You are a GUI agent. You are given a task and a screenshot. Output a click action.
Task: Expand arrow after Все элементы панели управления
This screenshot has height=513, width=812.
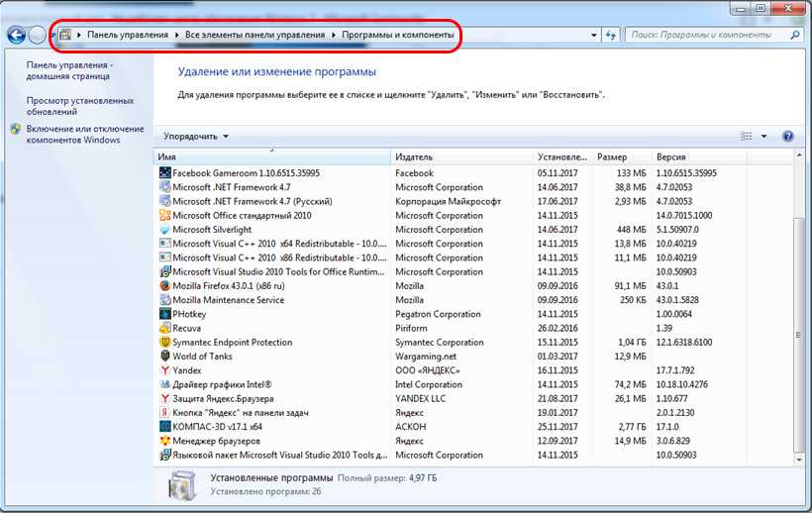[x=333, y=35]
